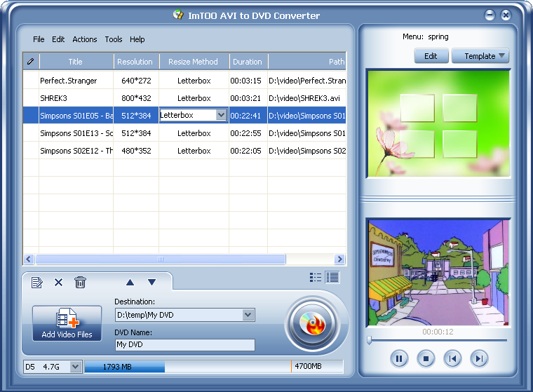Select the Perfect.Stranger row
Viewport: 533px width, 392px height.
click(x=184, y=81)
